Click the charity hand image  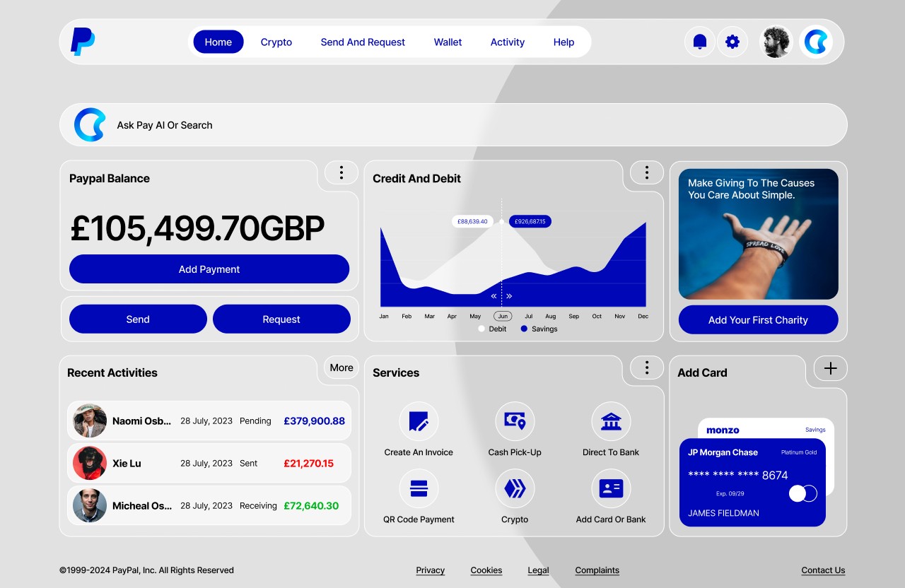click(x=759, y=234)
